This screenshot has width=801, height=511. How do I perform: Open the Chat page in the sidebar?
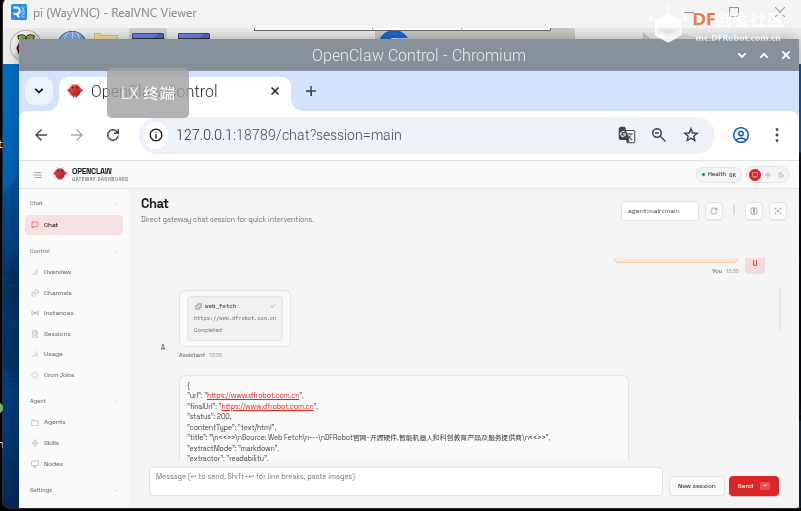pyautogui.click(x=74, y=225)
